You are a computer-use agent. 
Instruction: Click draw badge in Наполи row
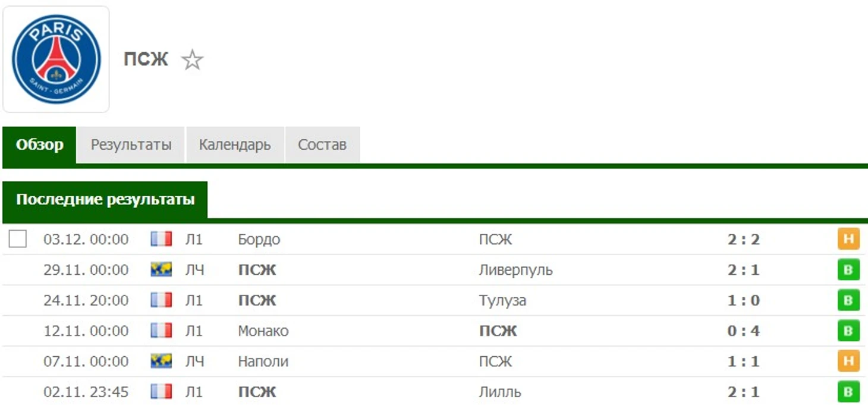(x=848, y=361)
